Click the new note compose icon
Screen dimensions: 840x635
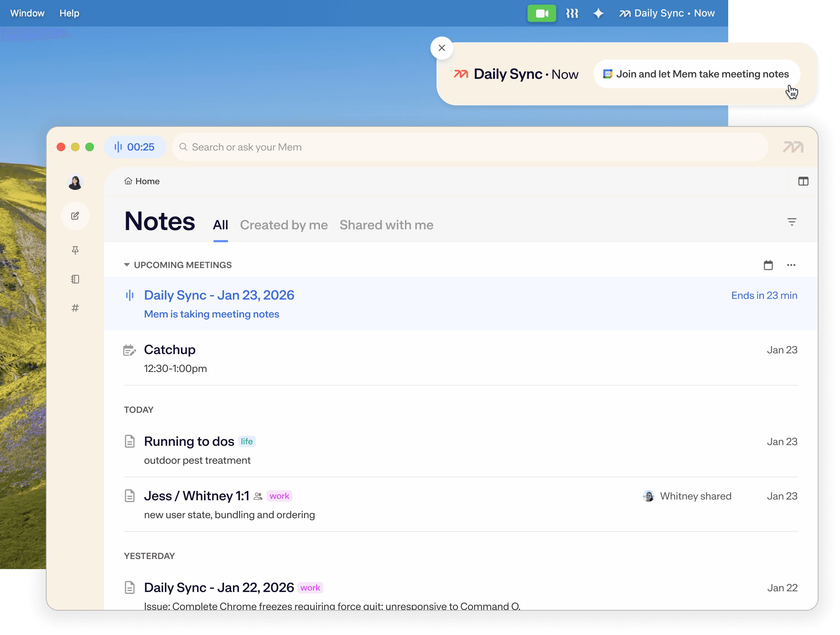[75, 216]
